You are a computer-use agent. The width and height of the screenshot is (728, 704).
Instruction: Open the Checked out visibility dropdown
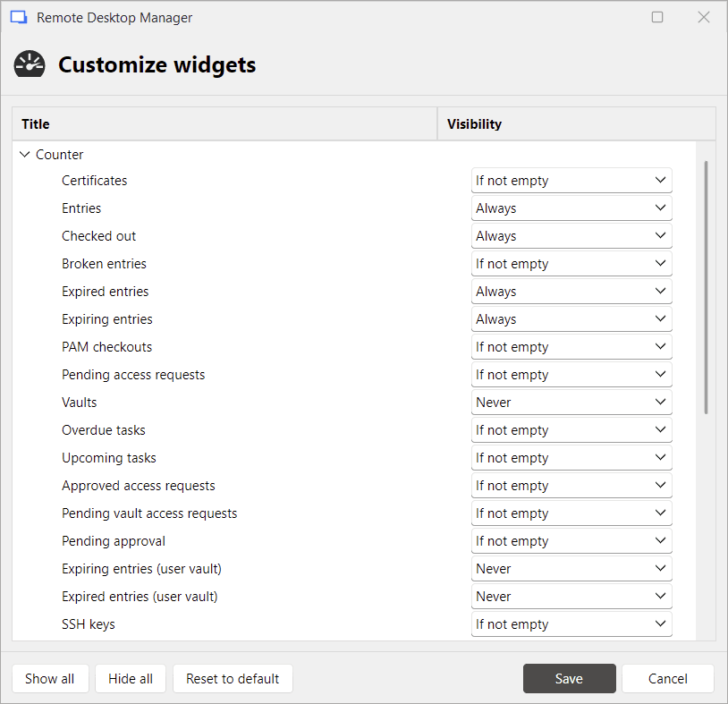pos(571,235)
